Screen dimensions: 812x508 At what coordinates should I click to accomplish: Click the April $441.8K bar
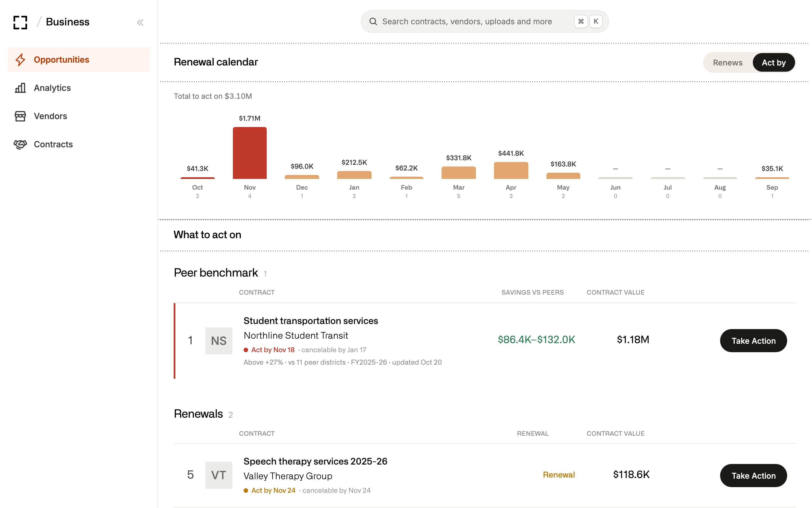tap(511, 170)
